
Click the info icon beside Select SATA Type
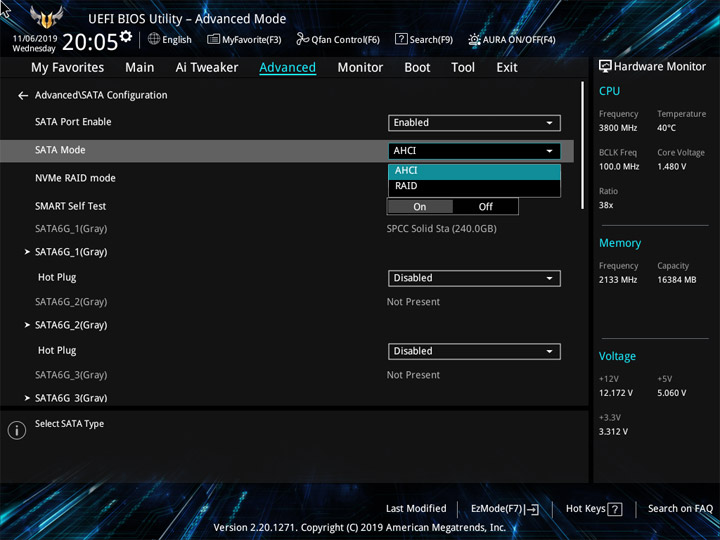(17, 430)
